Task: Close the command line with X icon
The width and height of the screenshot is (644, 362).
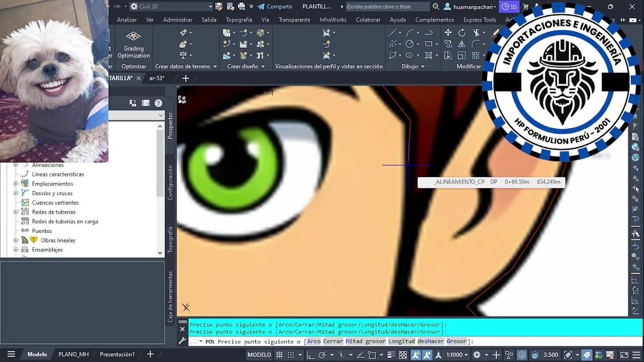Action: pyautogui.click(x=183, y=329)
